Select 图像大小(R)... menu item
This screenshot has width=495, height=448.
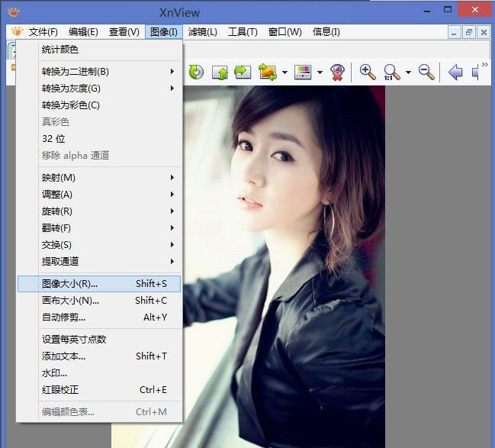(99, 284)
